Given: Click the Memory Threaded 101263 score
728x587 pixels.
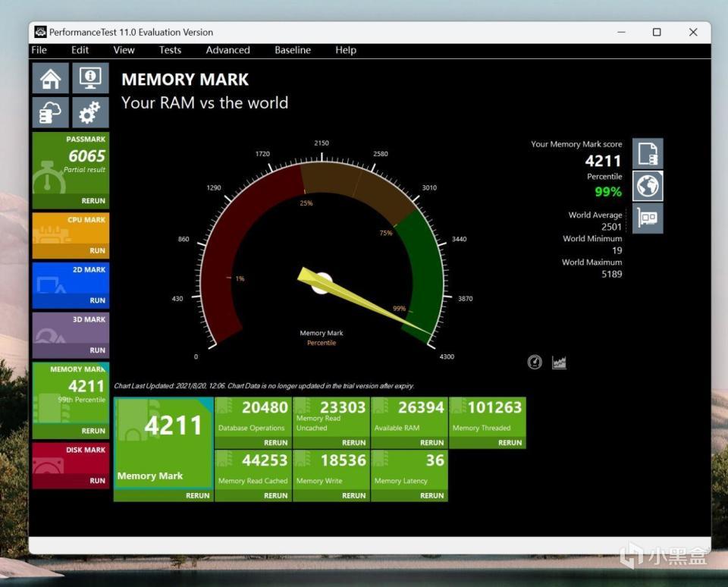Looking at the screenshot, I should pos(494,407).
